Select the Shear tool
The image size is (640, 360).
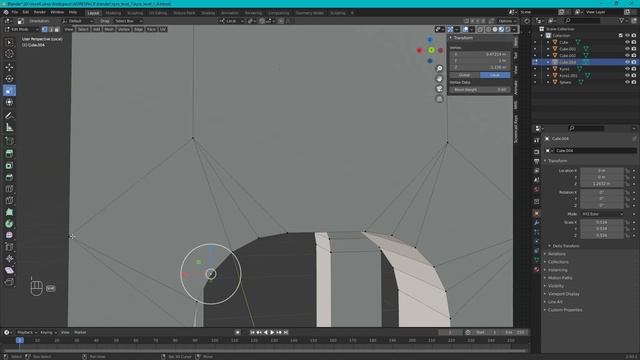click(9, 270)
